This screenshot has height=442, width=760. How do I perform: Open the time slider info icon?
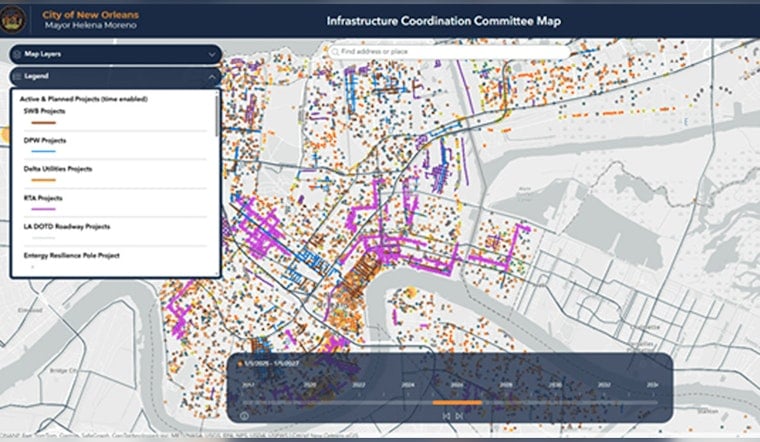[244, 415]
